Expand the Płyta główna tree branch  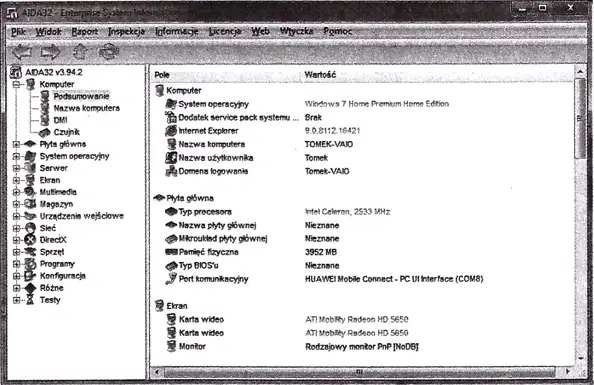click(16, 144)
